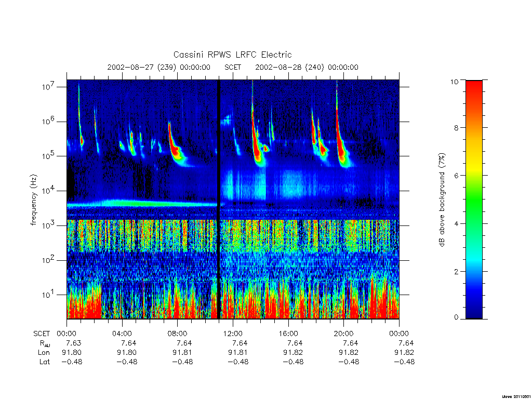Click the color bar tick label 8
The image size is (532, 399).
click(456, 128)
